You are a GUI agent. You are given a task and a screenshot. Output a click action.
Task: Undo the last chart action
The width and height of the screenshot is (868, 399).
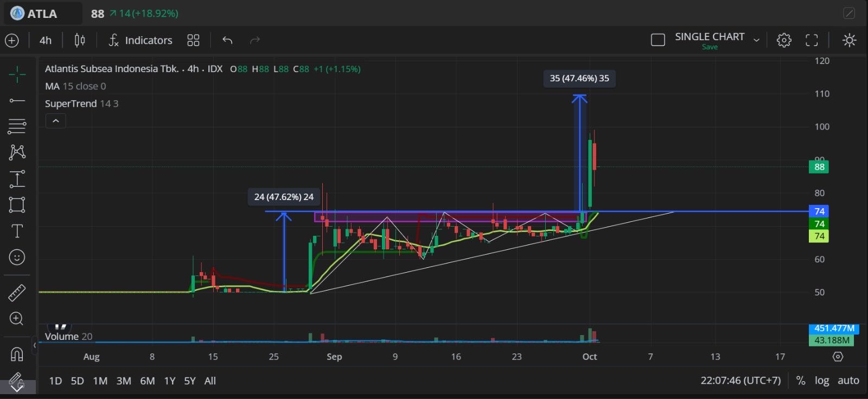227,40
